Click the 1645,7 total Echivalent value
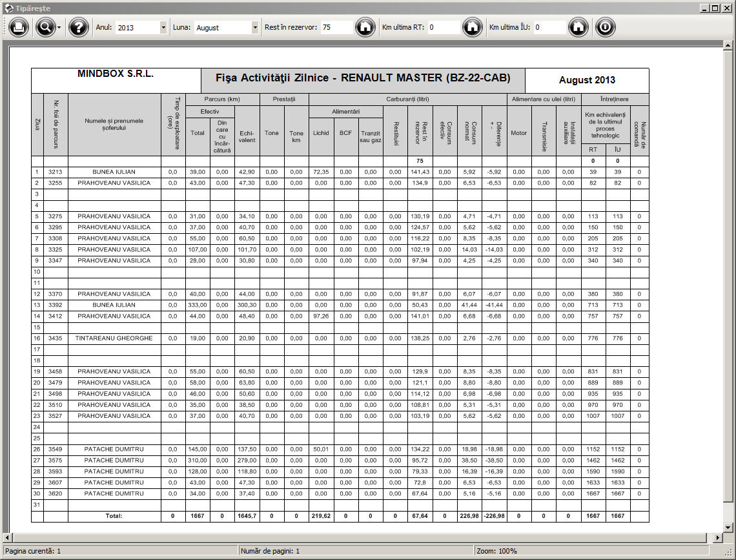Screen dimensions: 736x560 [247, 516]
